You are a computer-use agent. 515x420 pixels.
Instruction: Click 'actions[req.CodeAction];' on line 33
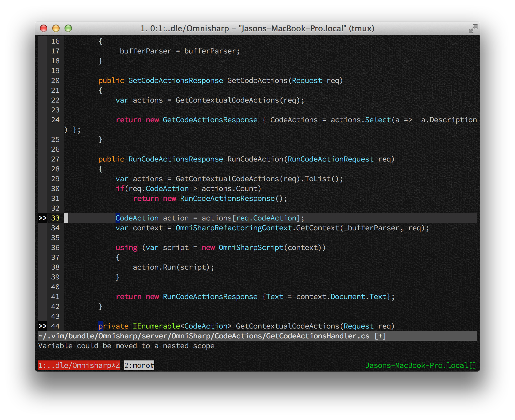coord(253,218)
